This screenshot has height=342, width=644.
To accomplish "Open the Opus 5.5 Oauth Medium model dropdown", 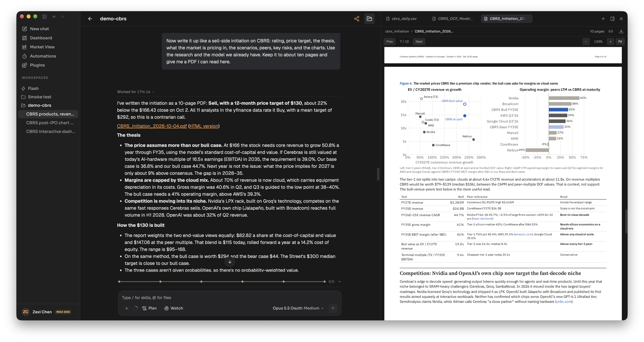I will point(298,308).
